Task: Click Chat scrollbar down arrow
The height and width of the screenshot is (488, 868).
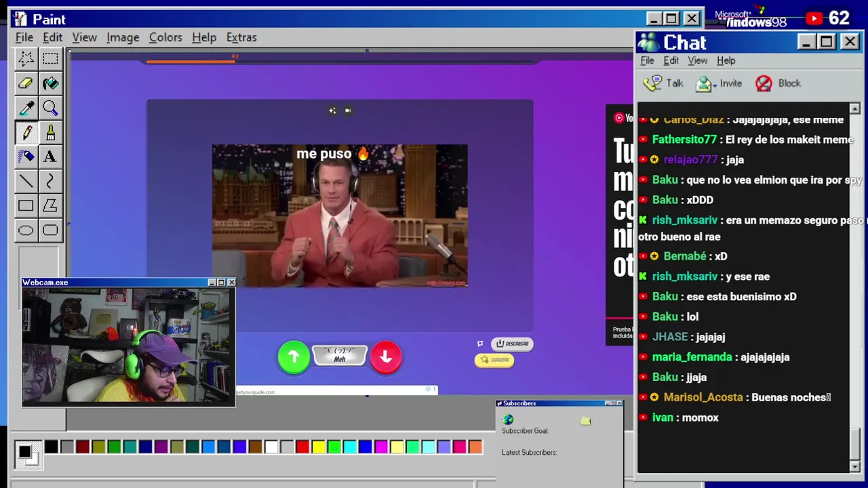Action: point(854,466)
